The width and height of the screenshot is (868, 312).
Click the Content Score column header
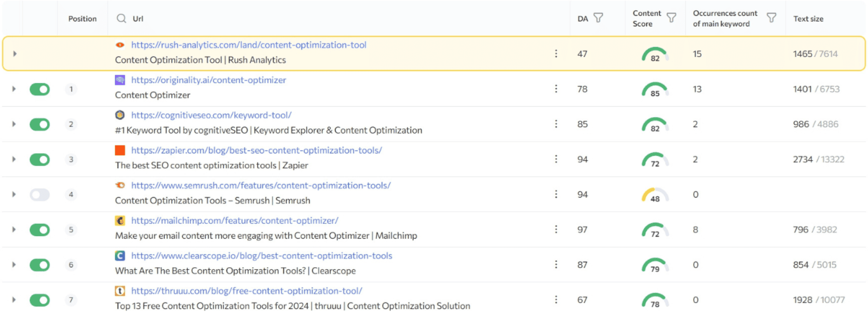[647, 18]
